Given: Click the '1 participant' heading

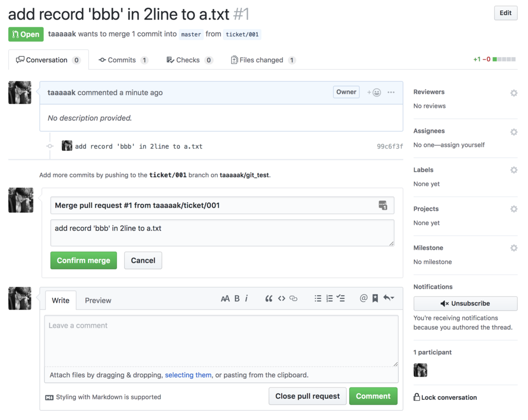Looking at the screenshot, I should click(x=433, y=352).
